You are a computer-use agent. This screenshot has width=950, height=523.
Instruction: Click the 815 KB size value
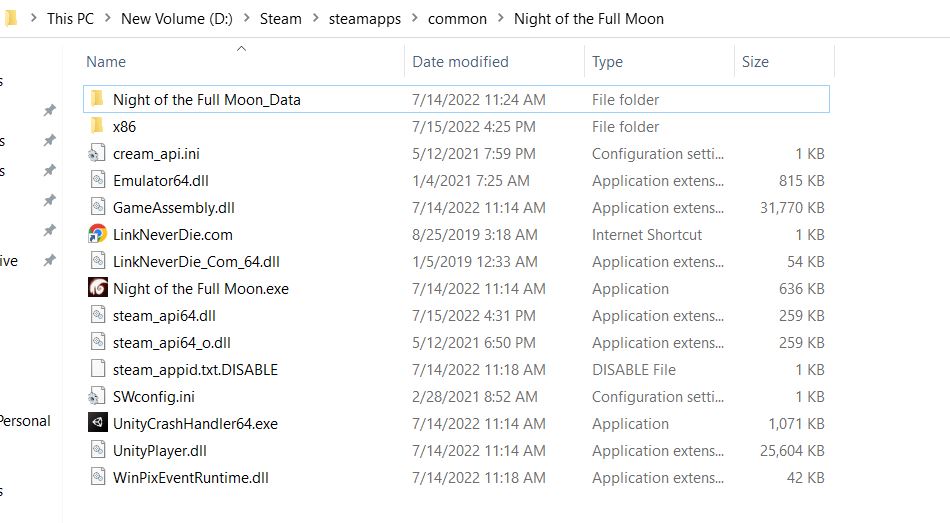802,181
